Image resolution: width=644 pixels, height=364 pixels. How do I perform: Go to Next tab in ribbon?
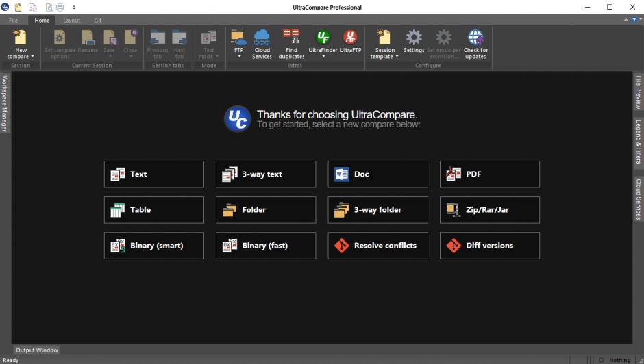click(179, 44)
